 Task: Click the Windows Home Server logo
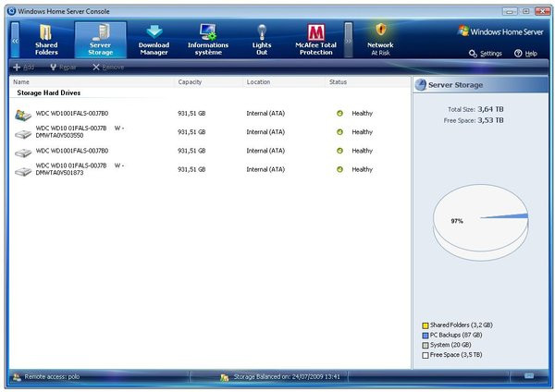click(x=500, y=31)
